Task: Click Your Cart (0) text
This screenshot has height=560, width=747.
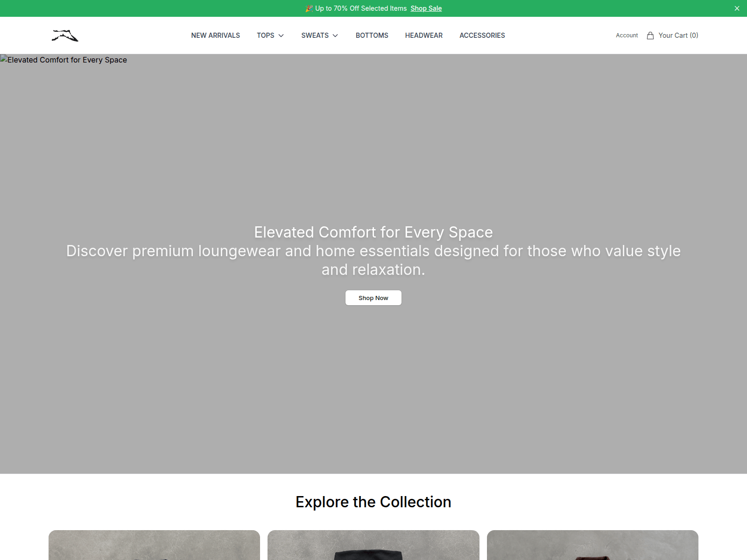Action: tap(678, 35)
